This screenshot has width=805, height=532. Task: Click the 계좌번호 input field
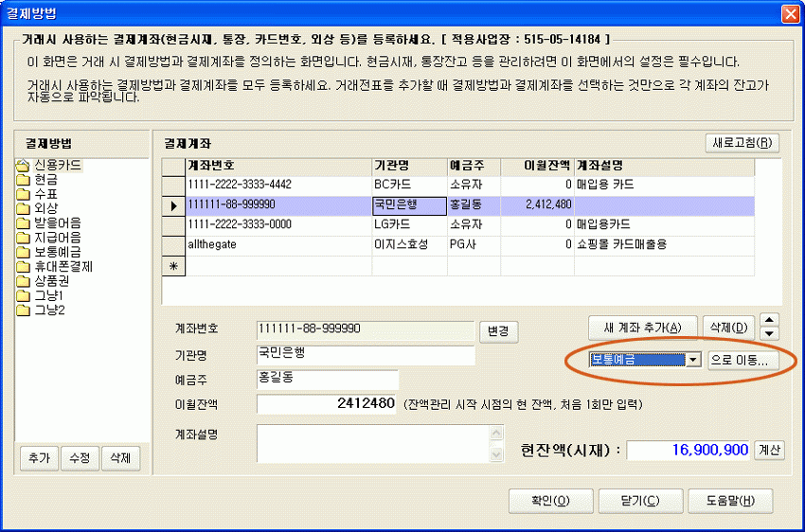(366, 330)
